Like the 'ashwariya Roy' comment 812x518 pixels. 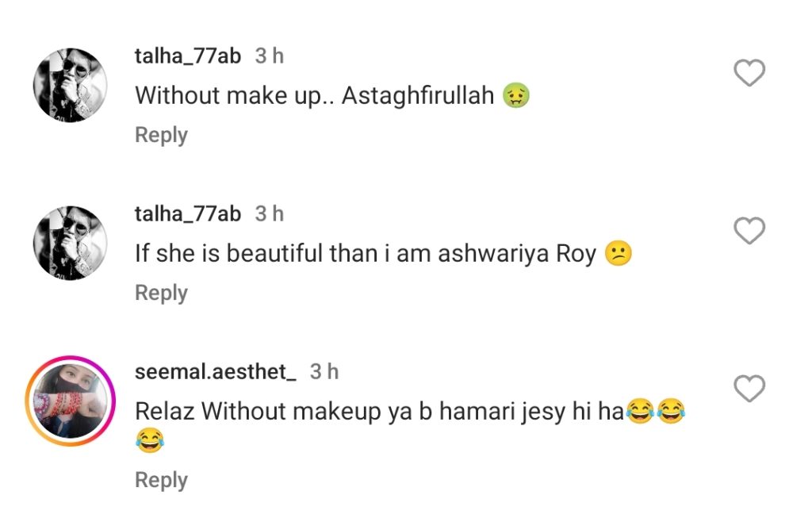tap(749, 232)
